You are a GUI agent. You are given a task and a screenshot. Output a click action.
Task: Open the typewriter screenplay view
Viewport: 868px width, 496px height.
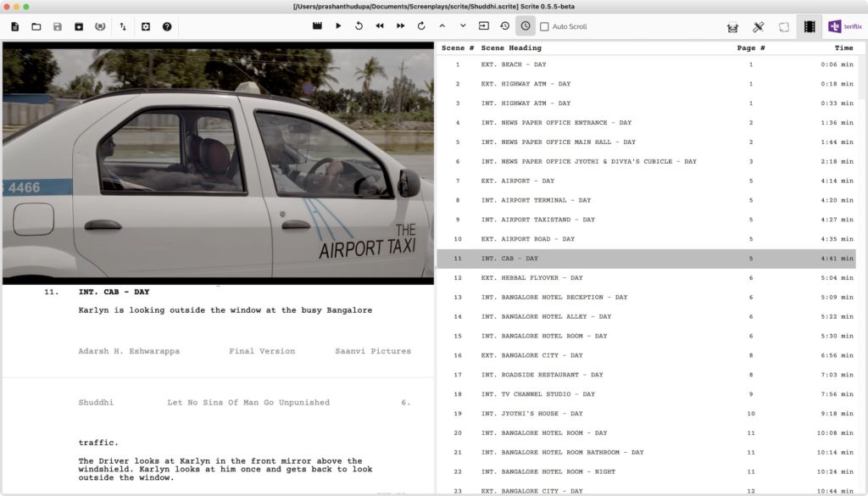[732, 26]
